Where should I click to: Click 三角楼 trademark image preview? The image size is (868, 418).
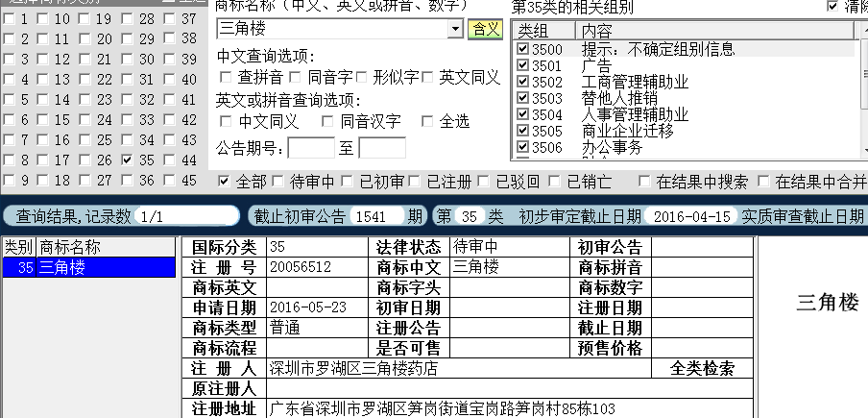tap(827, 304)
